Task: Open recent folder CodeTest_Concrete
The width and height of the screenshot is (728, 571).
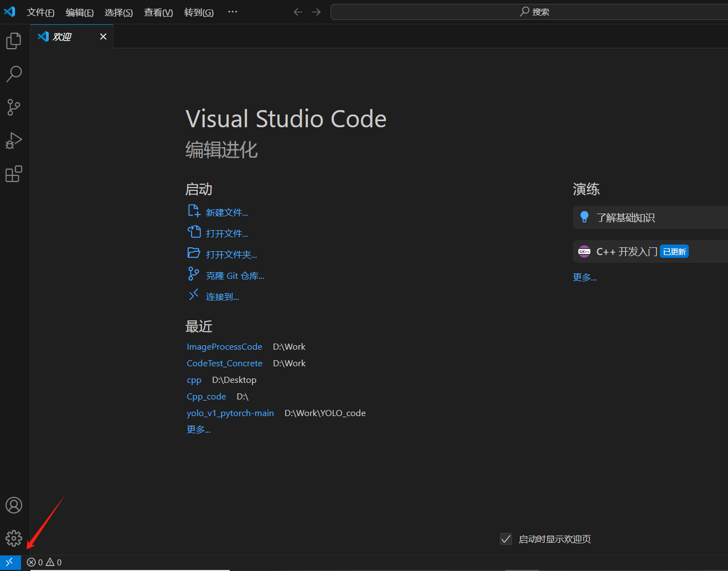Action: pos(225,364)
